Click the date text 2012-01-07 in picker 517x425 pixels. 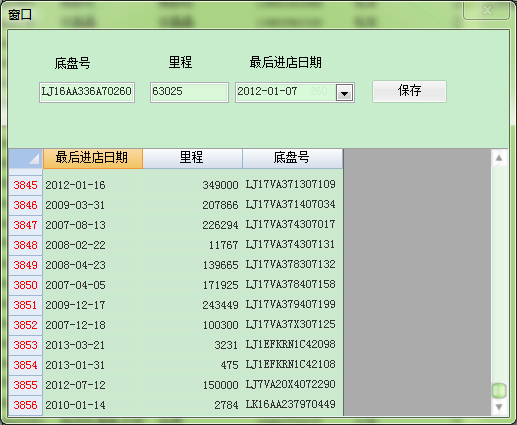tap(267, 91)
